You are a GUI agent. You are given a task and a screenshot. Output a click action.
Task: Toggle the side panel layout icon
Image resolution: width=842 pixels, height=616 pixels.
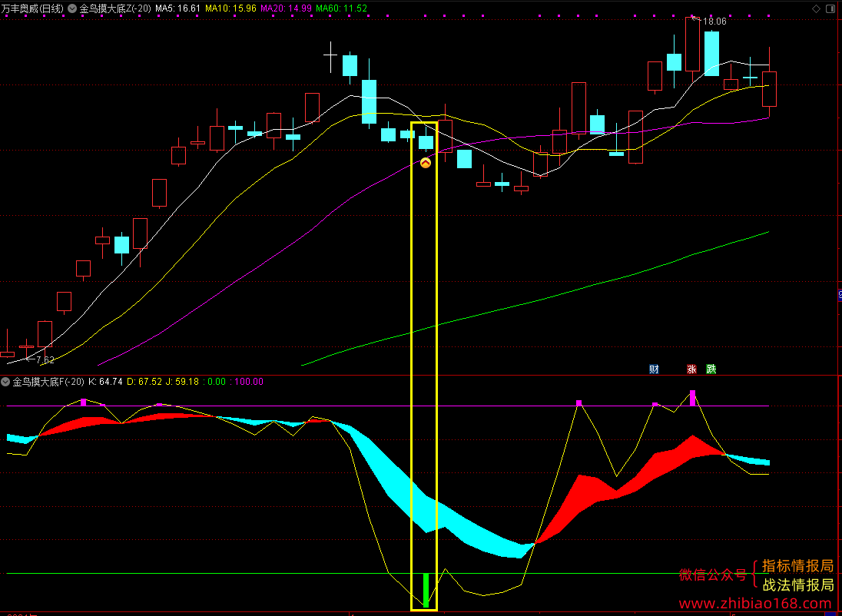(x=832, y=8)
